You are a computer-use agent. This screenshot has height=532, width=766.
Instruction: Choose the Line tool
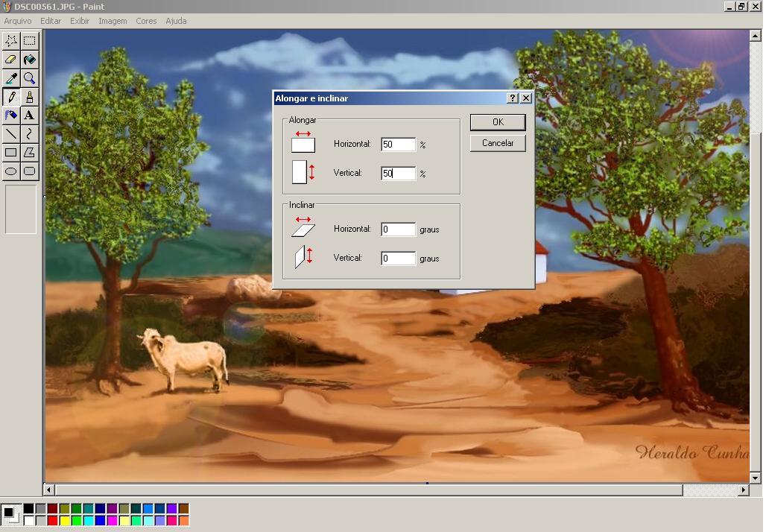pyautogui.click(x=10, y=133)
